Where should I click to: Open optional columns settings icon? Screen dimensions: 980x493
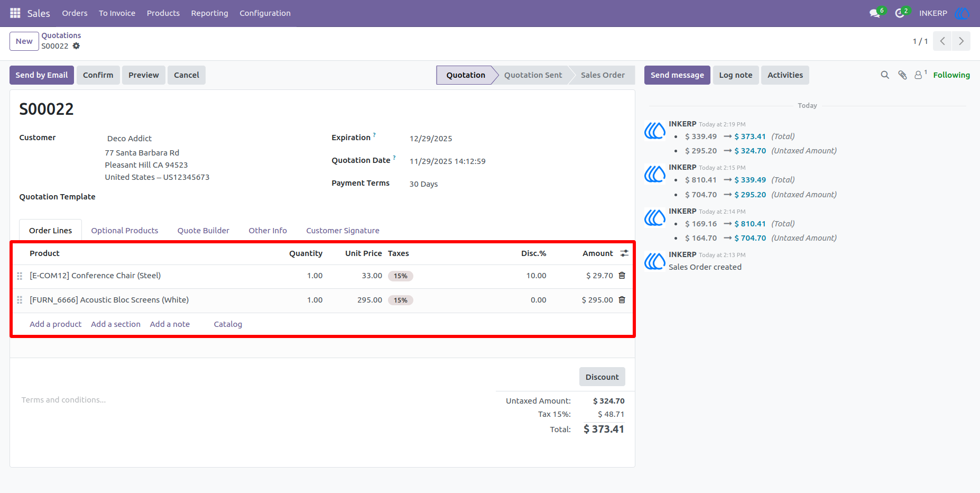[x=624, y=253]
